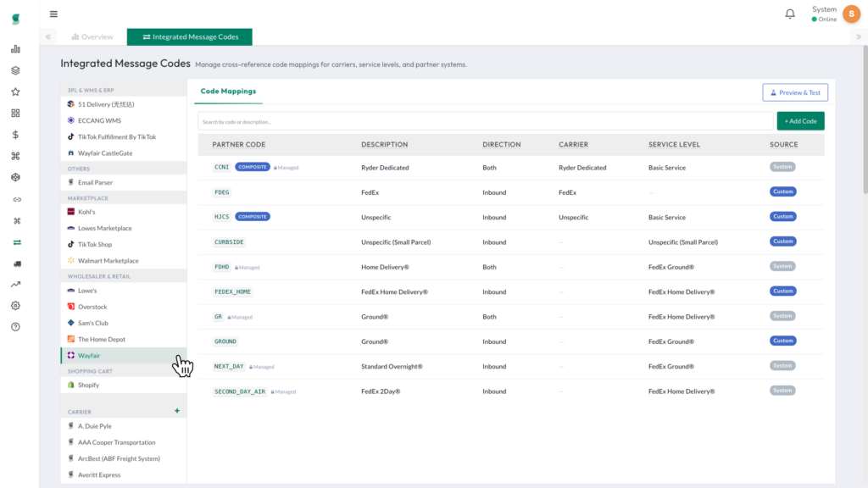Open the hamburger menu icon
Image resolution: width=868 pixels, height=488 pixels.
[x=53, y=14]
